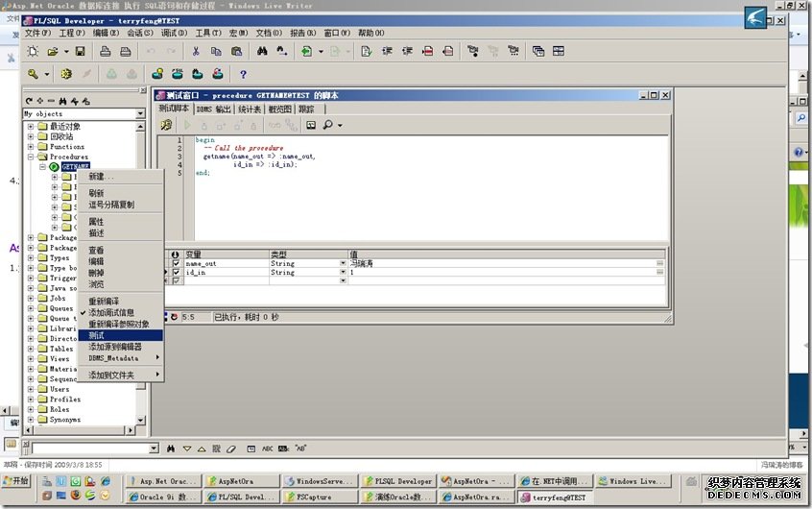Viewport: 812px width, 509px height.
Task: Click the blue question mark help icon
Action: click(x=243, y=74)
